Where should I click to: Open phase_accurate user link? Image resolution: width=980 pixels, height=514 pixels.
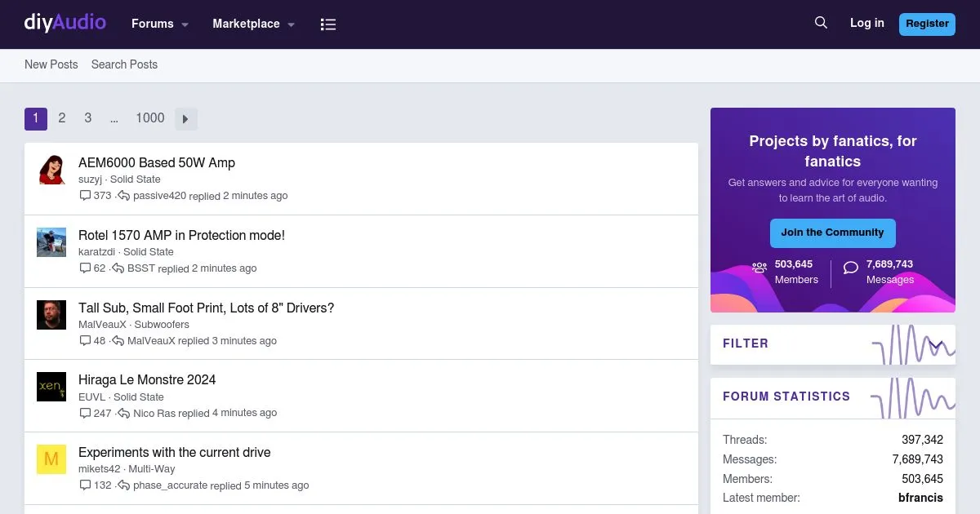click(x=170, y=485)
